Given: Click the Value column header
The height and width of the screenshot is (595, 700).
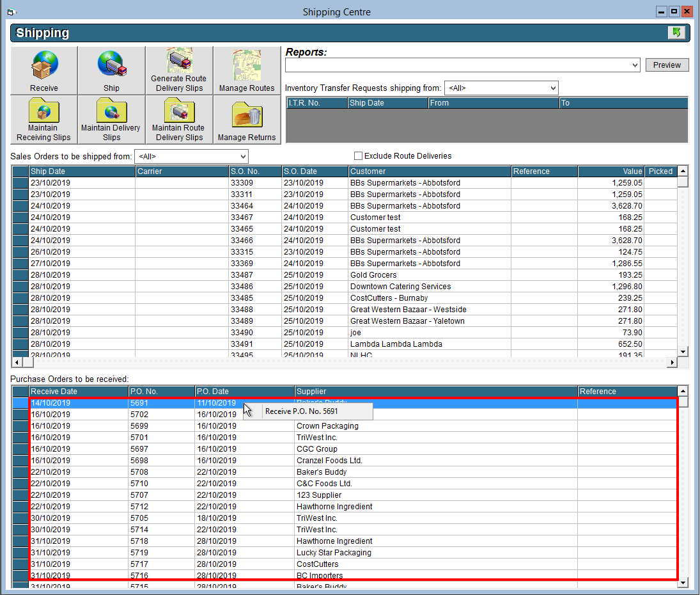Looking at the screenshot, I should [611, 171].
